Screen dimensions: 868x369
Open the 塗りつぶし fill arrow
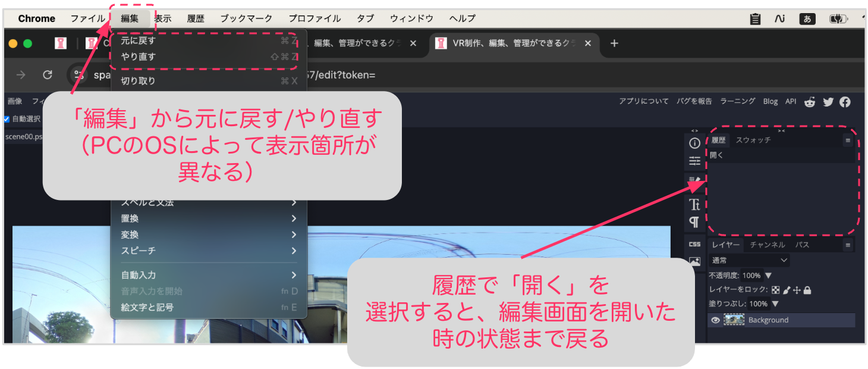775,304
